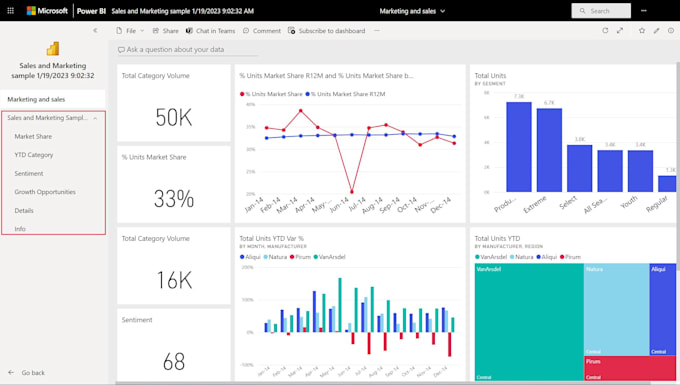Screen dimensions: 680x385
Task: Click the edit pencil icon
Action: (x=657, y=30)
